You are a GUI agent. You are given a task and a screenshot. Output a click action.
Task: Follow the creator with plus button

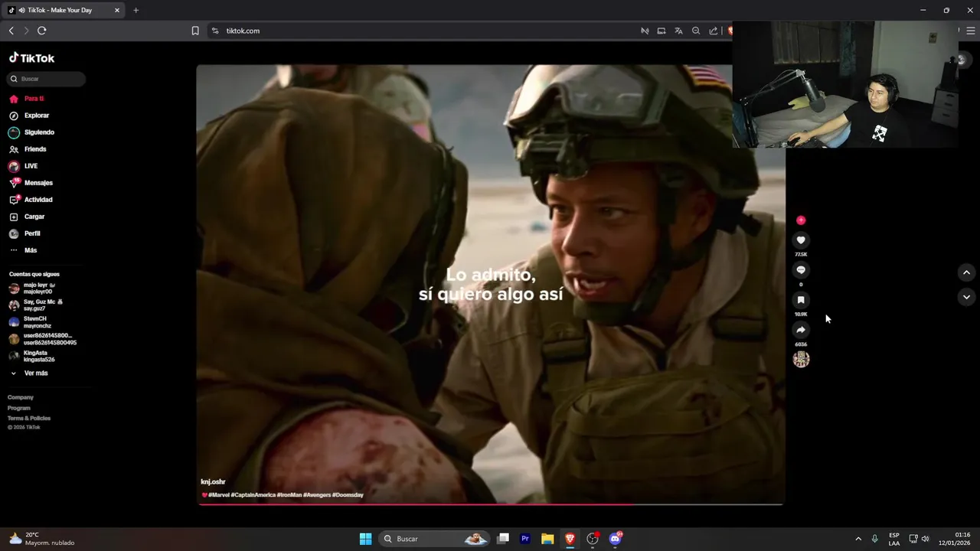(801, 220)
